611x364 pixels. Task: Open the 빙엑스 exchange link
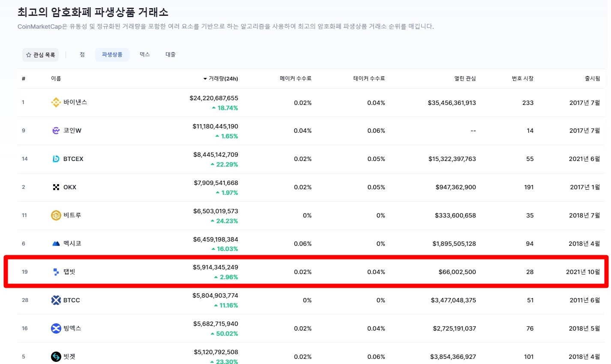point(72,328)
